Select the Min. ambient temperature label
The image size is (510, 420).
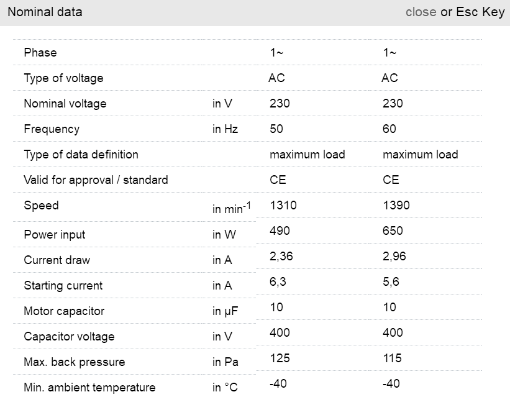pos(89,388)
